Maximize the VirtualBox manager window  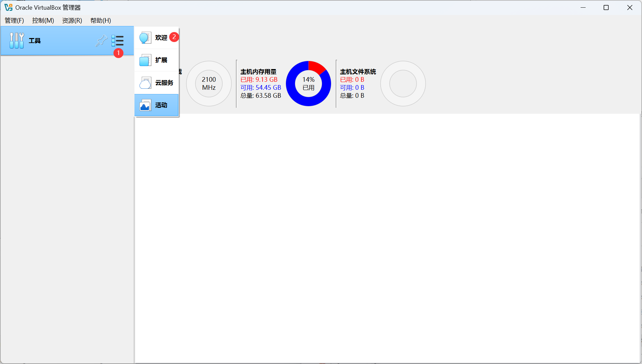(606, 7)
